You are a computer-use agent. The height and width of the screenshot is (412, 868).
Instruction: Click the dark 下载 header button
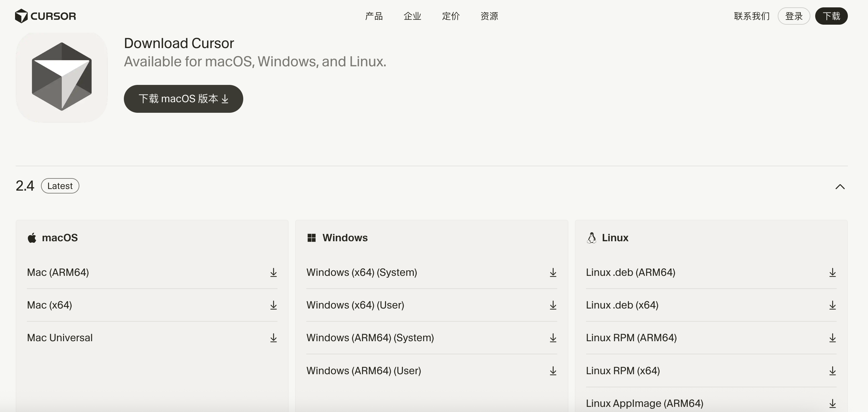click(x=831, y=16)
